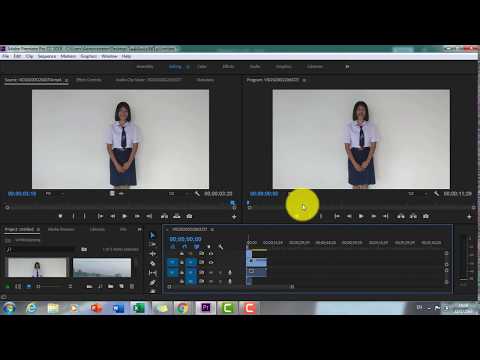
Task: Toggle lock on the top video track
Action: (x=182, y=254)
